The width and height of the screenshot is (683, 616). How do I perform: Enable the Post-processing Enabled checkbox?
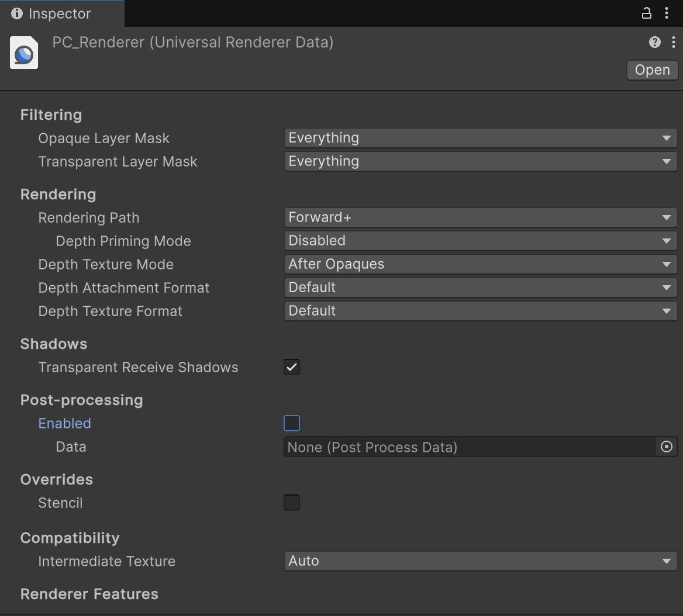click(x=291, y=423)
